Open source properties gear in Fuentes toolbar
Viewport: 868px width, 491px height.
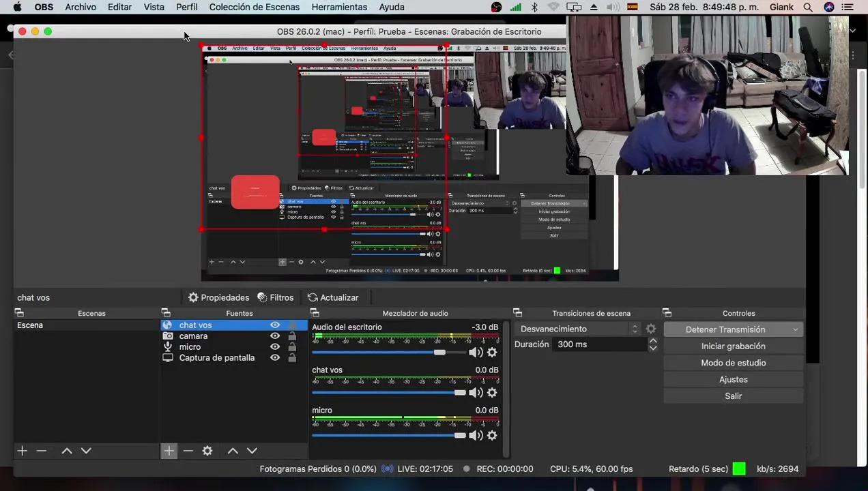tap(207, 451)
